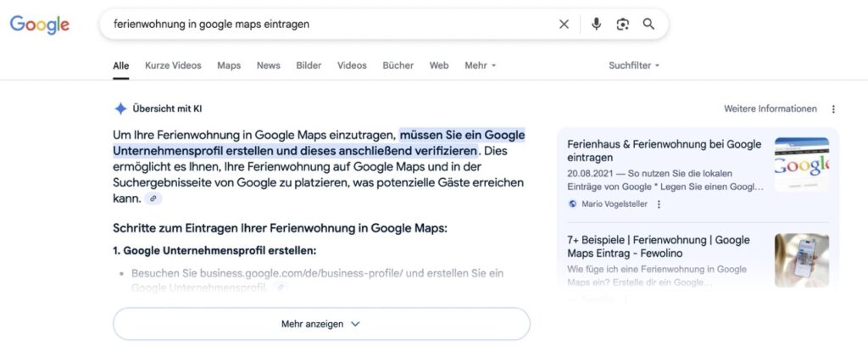Open the News tab

(269, 65)
